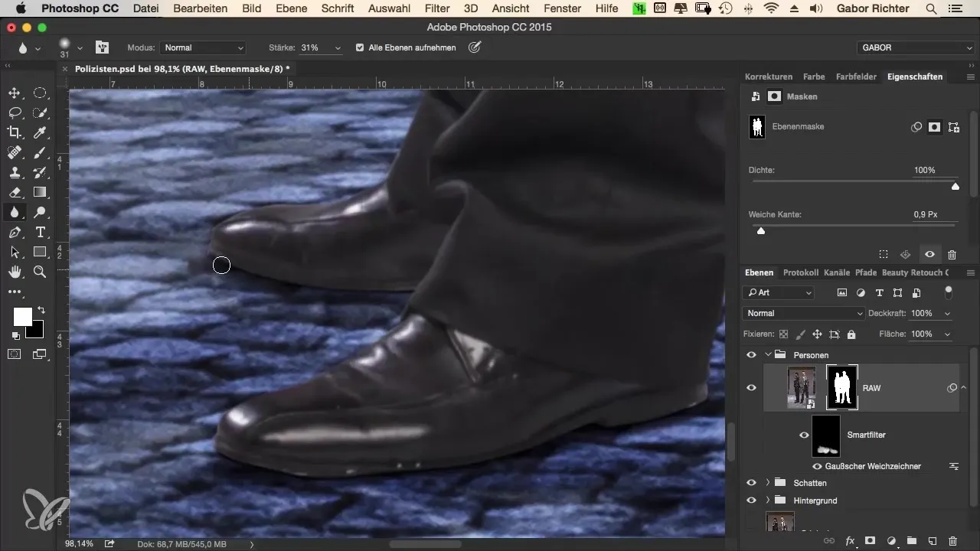Screen dimensions: 980x551
Task: Select the Eraser tool
Action: pos(15,192)
